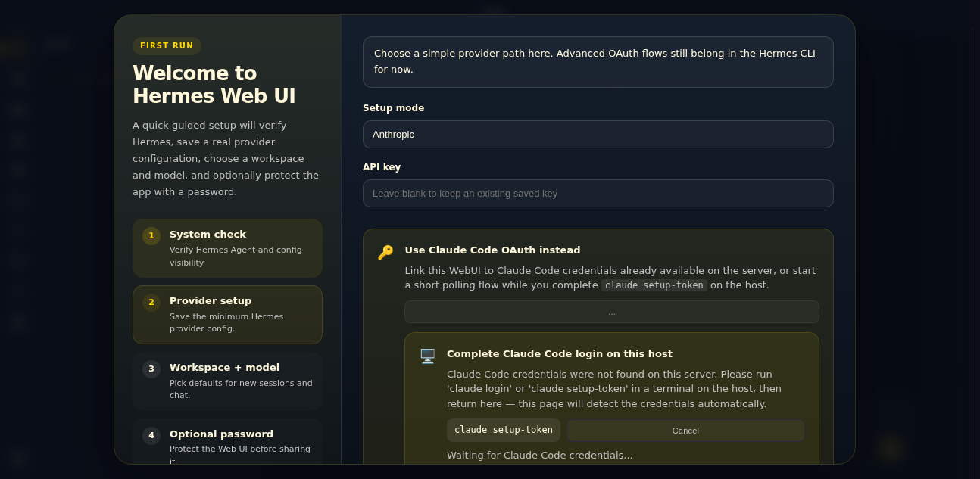Click the key icon beside Claude Code OAuth
The image size is (980, 479).
pyautogui.click(x=385, y=252)
